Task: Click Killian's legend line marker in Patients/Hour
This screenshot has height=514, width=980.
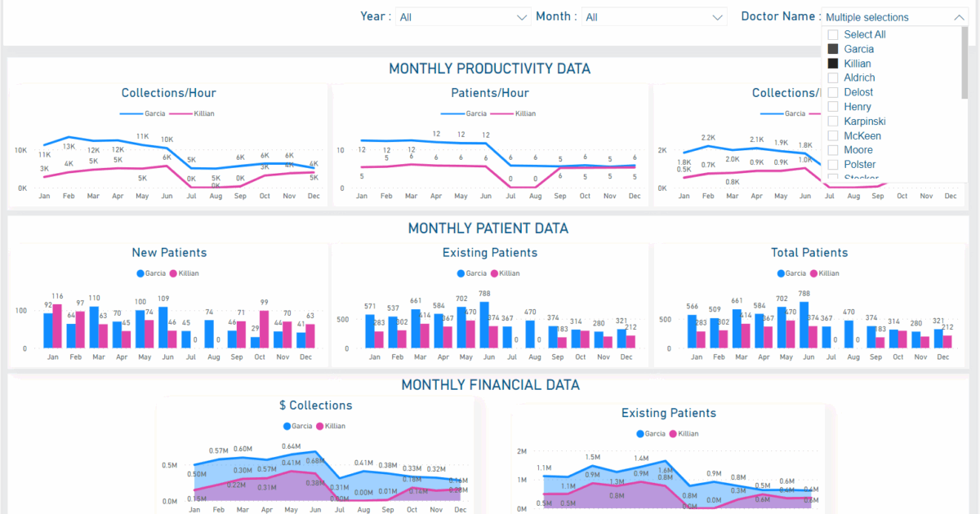Action: pos(503,113)
